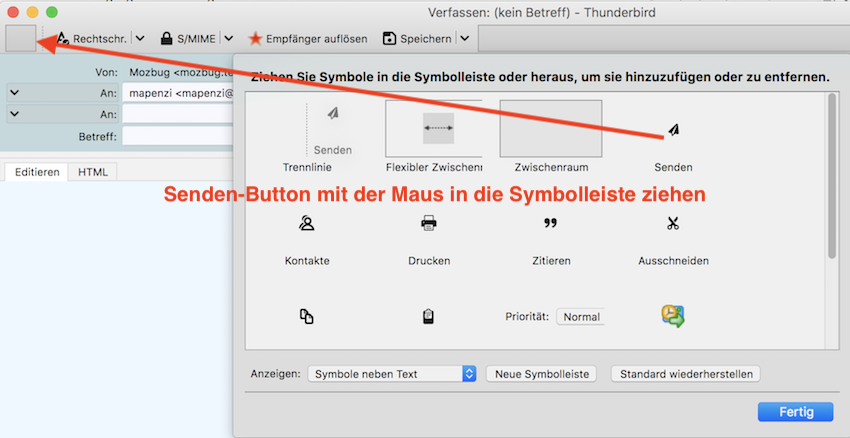The height and width of the screenshot is (438, 850).
Task: Click the Rechtschr. spellcheck toolbar button
Action: click(92, 38)
